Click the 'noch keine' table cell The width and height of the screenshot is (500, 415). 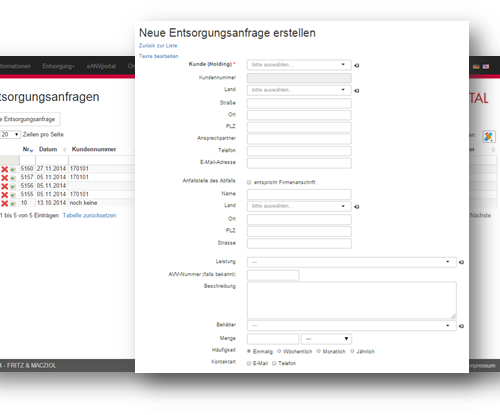pyautogui.click(x=83, y=203)
